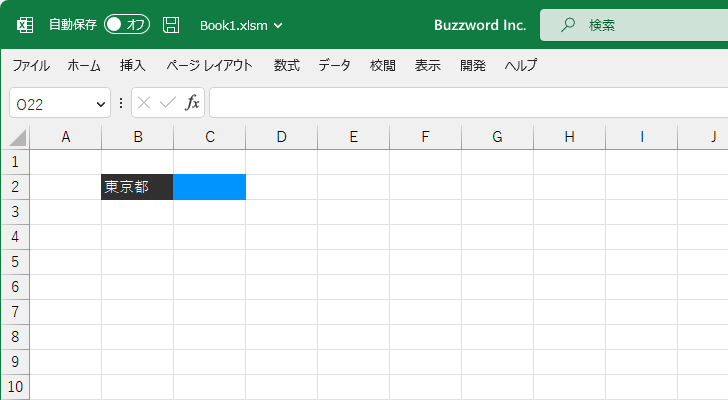This screenshot has width=728, height=400.
Task: Select row 6 header
Action: (15, 287)
